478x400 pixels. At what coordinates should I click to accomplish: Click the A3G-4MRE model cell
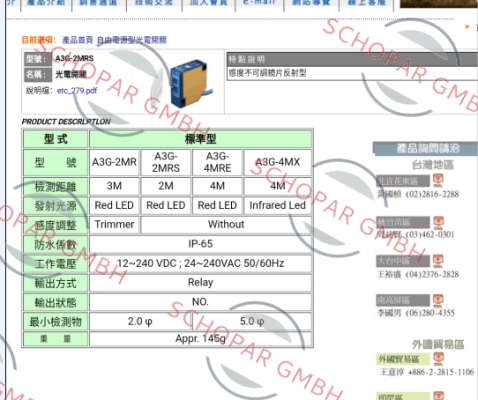217,162
